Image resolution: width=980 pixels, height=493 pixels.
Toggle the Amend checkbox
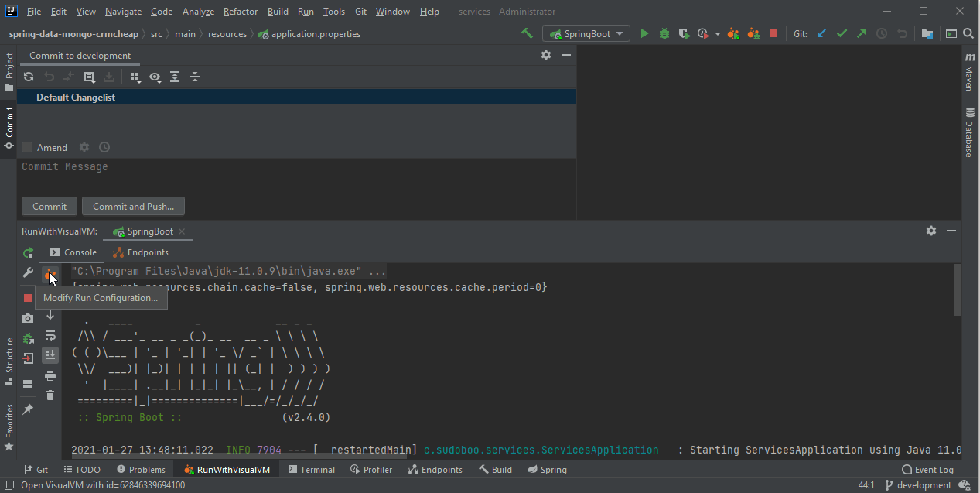point(27,147)
